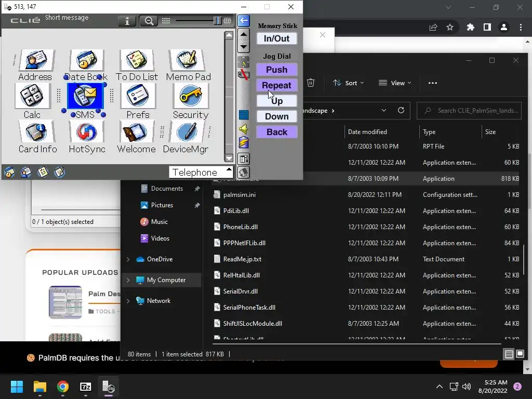532x399 pixels.
Task: Click the Jog Dial Down button
Action: pyautogui.click(x=277, y=116)
